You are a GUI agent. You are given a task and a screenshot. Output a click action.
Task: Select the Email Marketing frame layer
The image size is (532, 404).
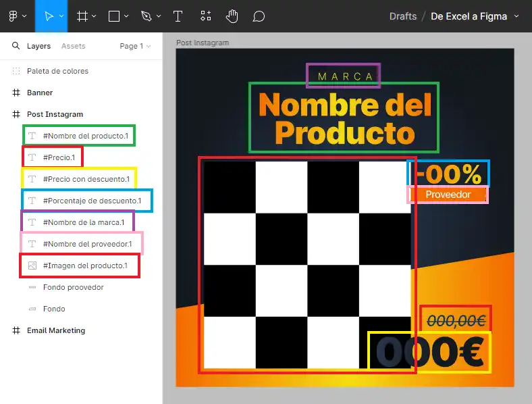pos(56,330)
